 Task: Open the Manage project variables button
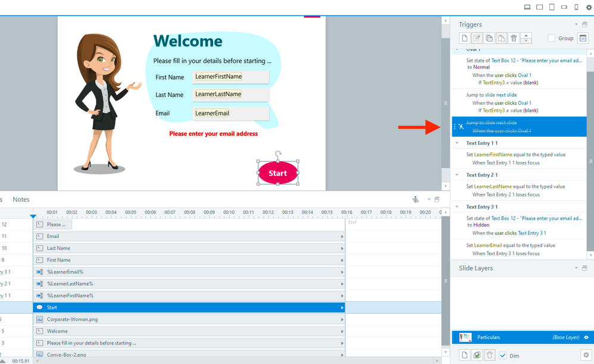[583, 38]
